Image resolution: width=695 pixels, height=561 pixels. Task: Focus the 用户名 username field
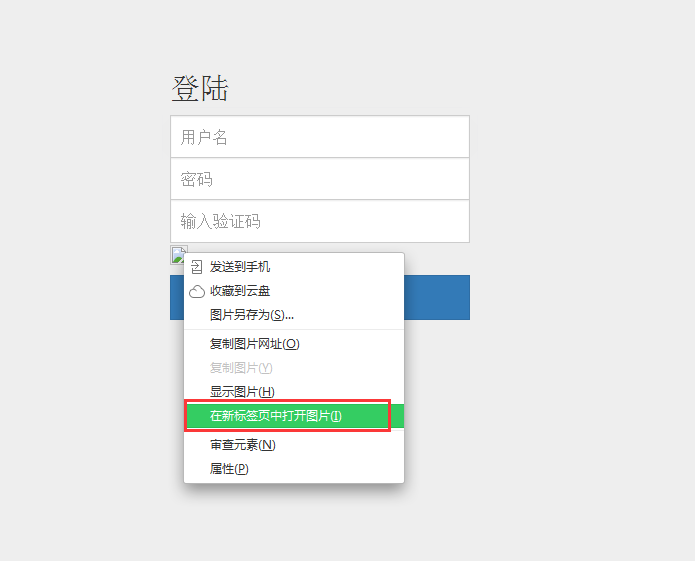320,137
